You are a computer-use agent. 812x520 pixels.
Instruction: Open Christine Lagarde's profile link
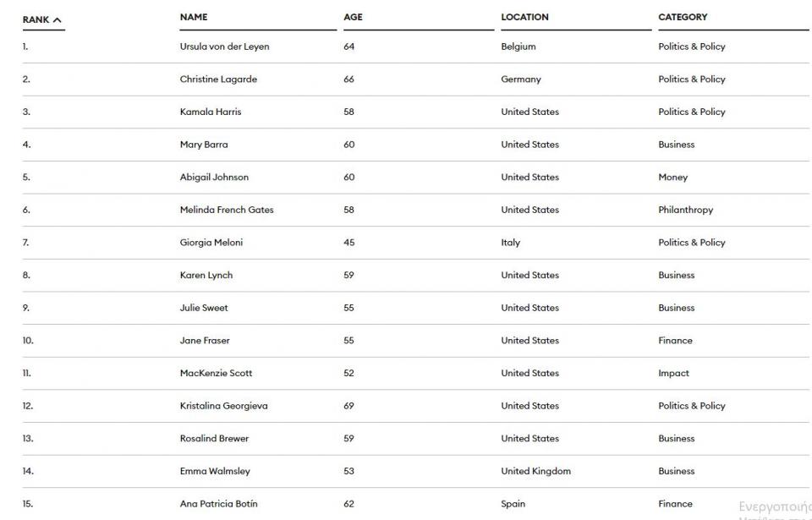[218, 79]
